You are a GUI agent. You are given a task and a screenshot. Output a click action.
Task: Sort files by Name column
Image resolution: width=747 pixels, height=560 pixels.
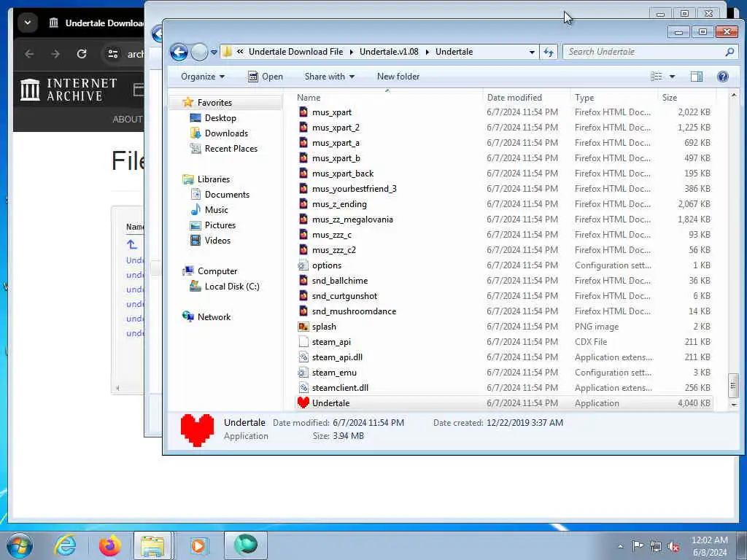(309, 98)
